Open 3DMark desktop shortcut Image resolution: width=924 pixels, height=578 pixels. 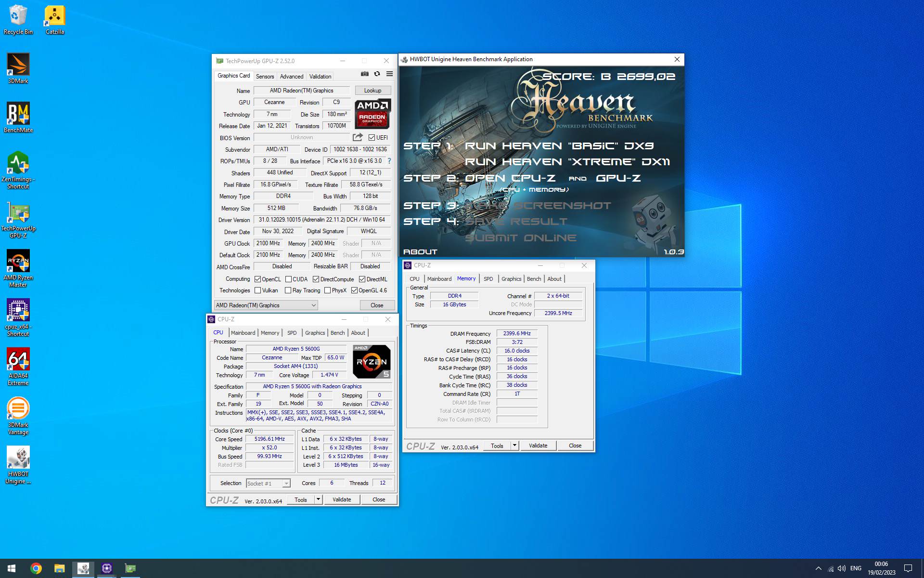pyautogui.click(x=18, y=68)
